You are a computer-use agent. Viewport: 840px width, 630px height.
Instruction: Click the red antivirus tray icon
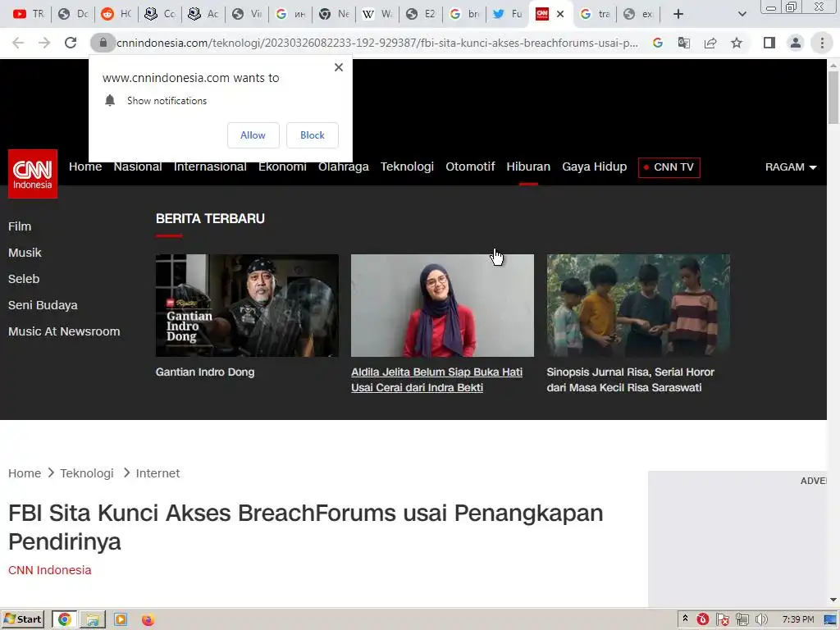tap(703, 620)
